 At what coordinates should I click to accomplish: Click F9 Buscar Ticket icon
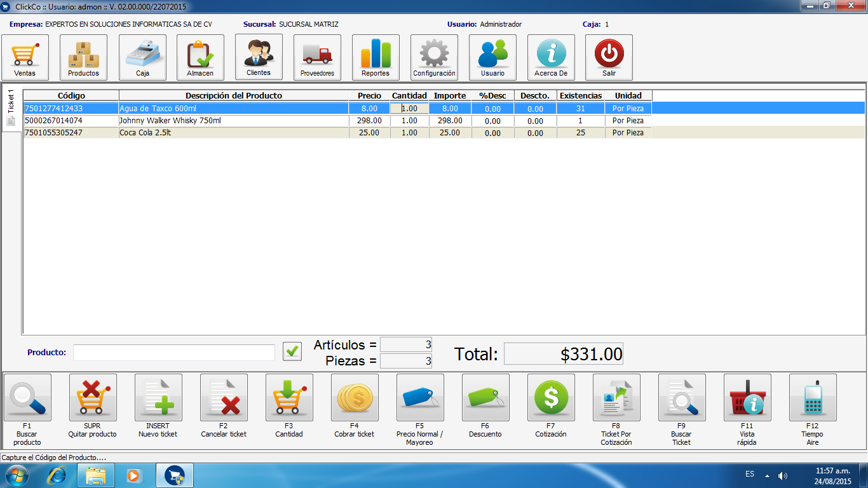click(x=682, y=397)
